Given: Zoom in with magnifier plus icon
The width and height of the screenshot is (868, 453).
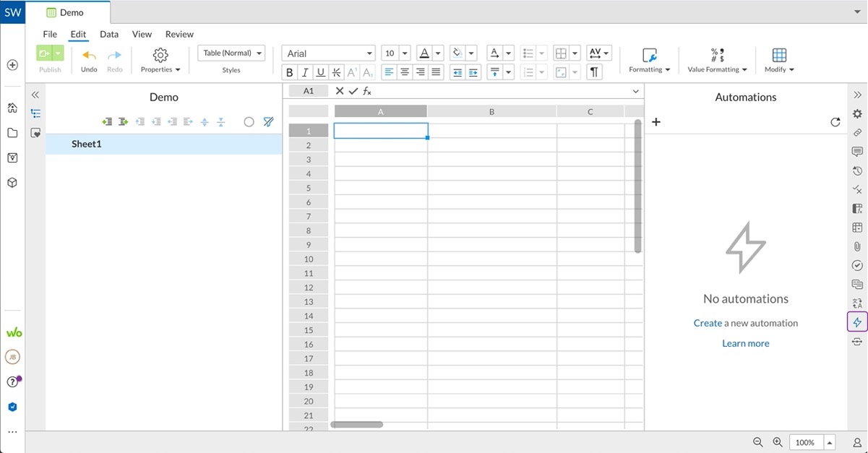Looking at the screenshot, I should (778, 442).
